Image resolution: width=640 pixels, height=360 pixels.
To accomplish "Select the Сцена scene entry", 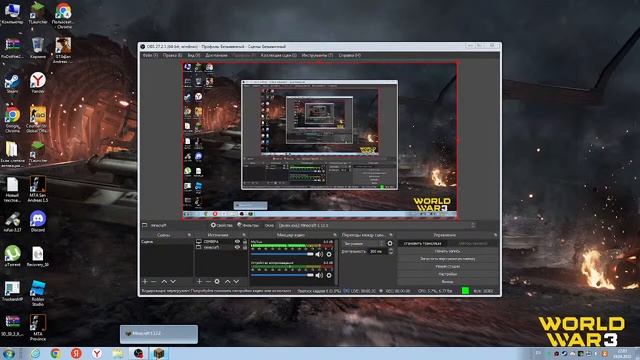I will tap(167, 242).
